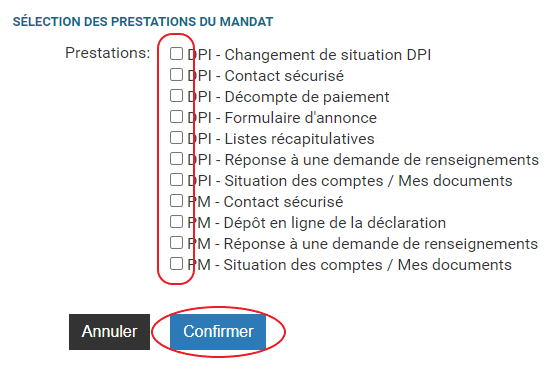Check DPI - Réponse à une demande de renseignements box
The width and height of the screenshot is (549, 371).
[176, 159]
